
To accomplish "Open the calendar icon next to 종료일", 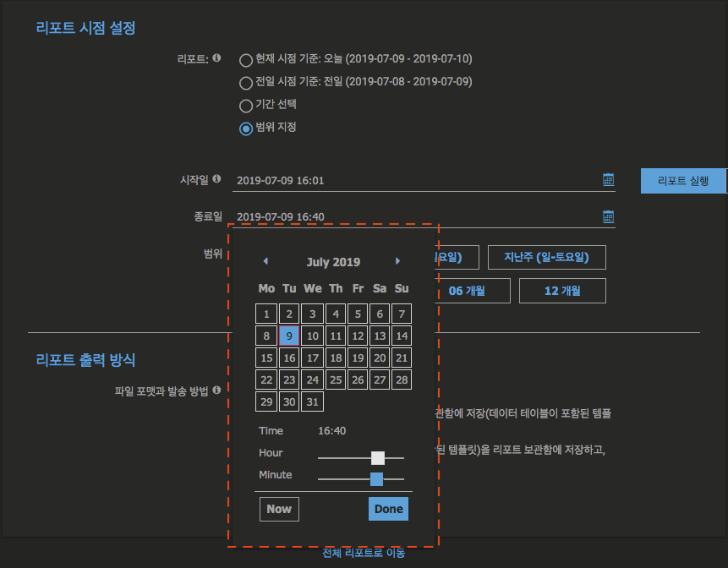I will tap(608, 216).
